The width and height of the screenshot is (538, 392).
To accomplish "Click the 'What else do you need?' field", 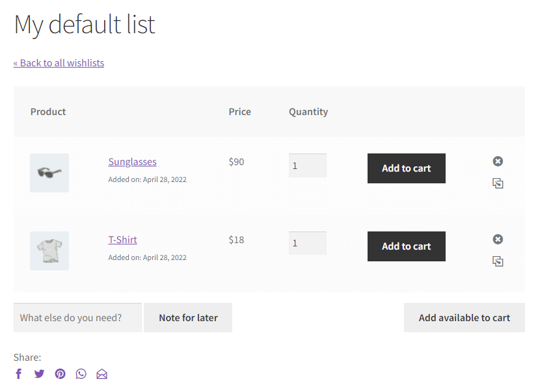I will tap(77, 318).
